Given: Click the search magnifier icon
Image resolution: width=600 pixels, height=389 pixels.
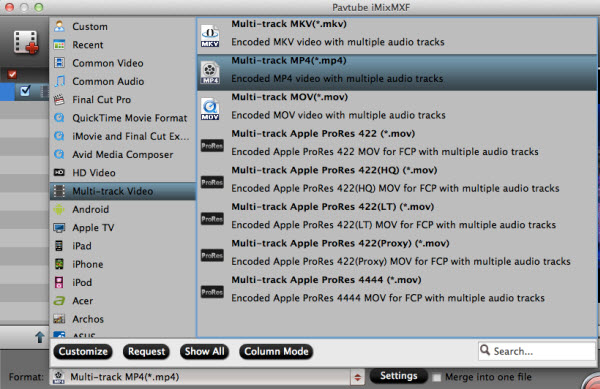Looking at the screenshot, I should [485, 350].
